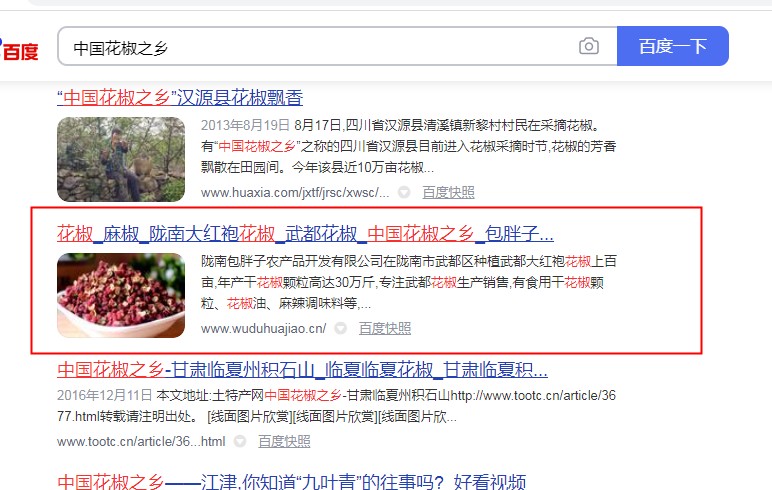Viewport: 772px width, 490px height.
Task: Open the 甘肃临夏州积石山 result title
Action: click(x=302, y=369)
